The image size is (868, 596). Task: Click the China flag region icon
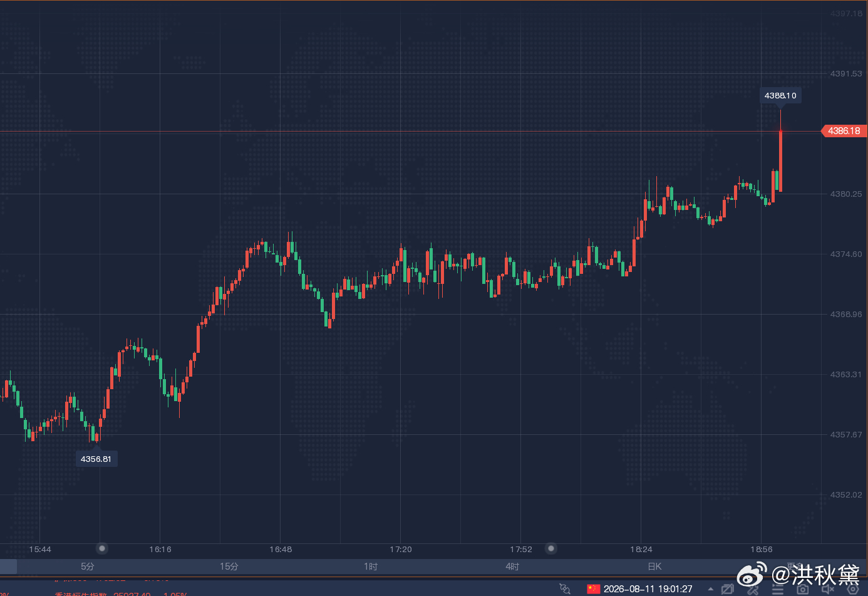593,588
